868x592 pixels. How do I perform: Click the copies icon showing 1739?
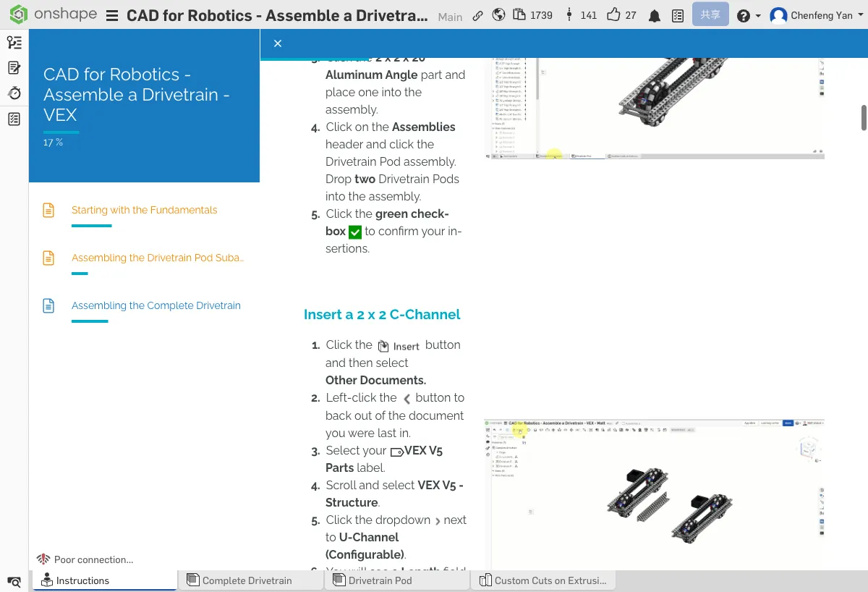coord(519,14)
